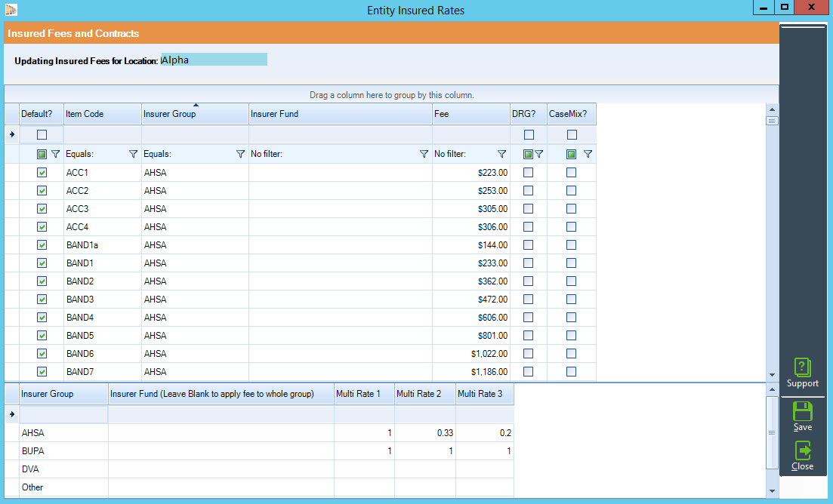Screen dimensions: 833x504
Task: Click top grid scrollbar up arrow
Action: click(x=773, y=109)
